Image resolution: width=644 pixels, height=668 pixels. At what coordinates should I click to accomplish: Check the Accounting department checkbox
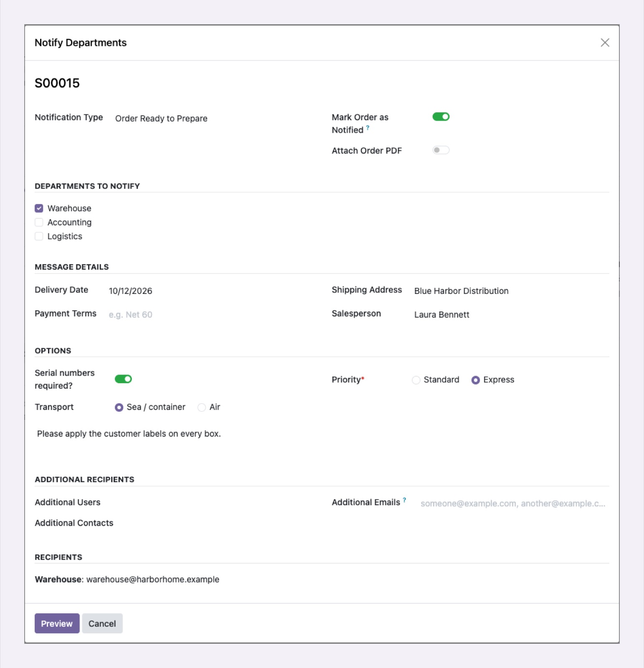[39, 222]
